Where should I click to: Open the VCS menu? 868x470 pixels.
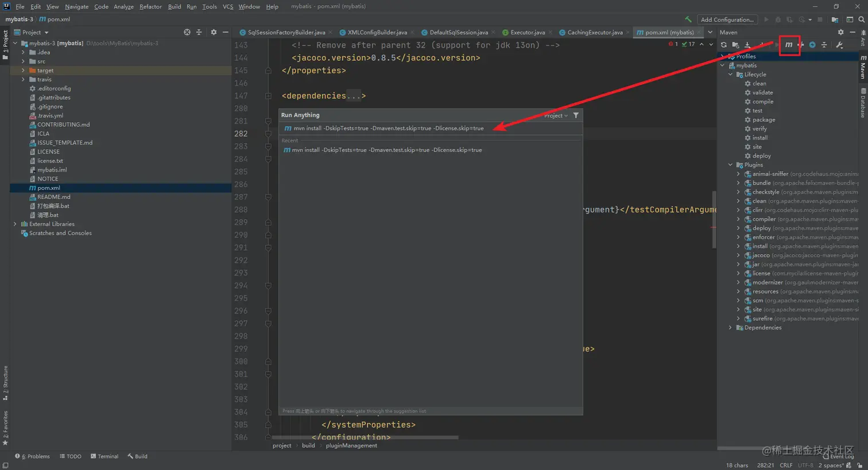[x=228, y=7]
